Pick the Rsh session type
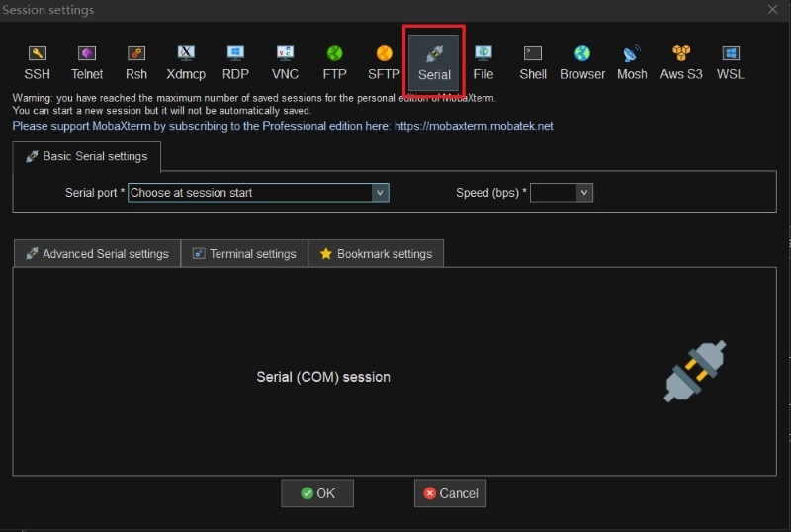The width and height of the screenshot is (791, 532). (x=136, y=62)
